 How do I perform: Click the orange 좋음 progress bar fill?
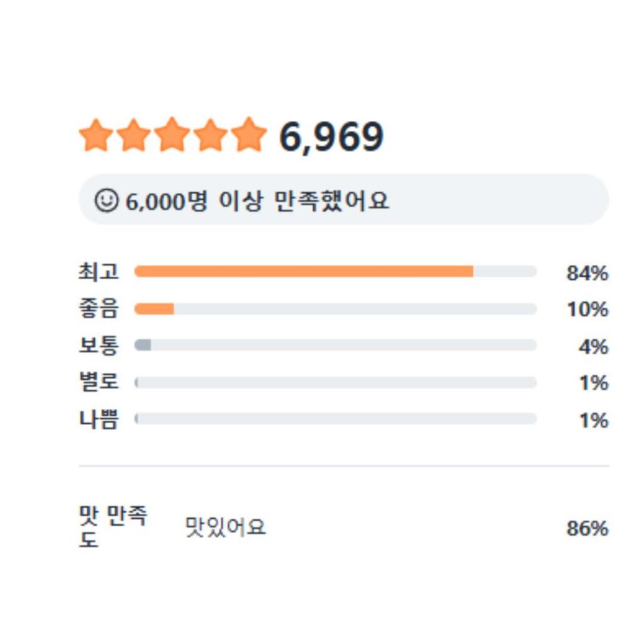tap(154, 309)
